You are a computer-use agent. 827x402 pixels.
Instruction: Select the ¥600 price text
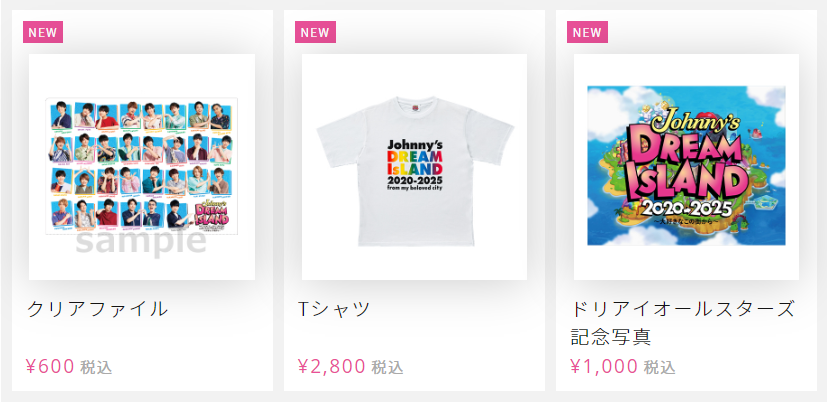click(x=51, y=366)
